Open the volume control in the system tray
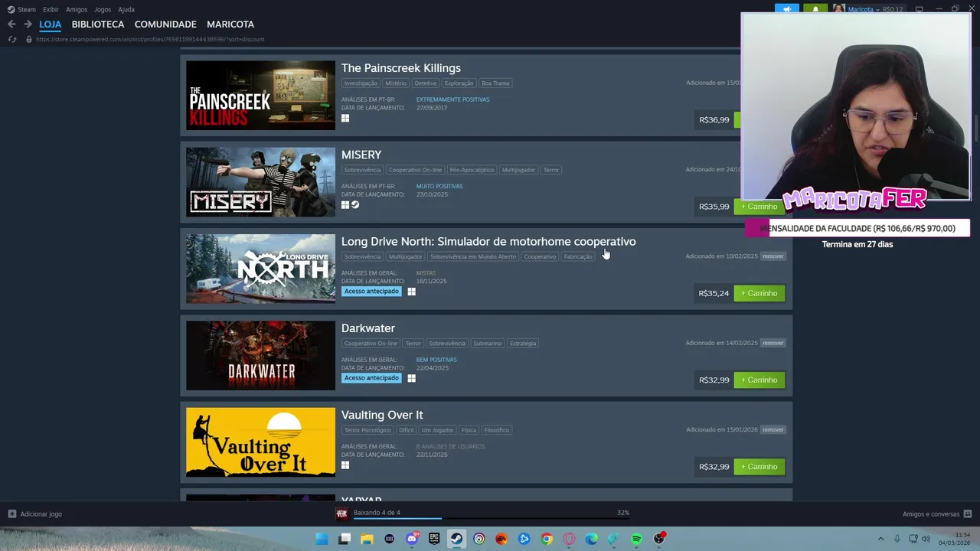This screenshot has height=551, width=980. coord(926,539)
